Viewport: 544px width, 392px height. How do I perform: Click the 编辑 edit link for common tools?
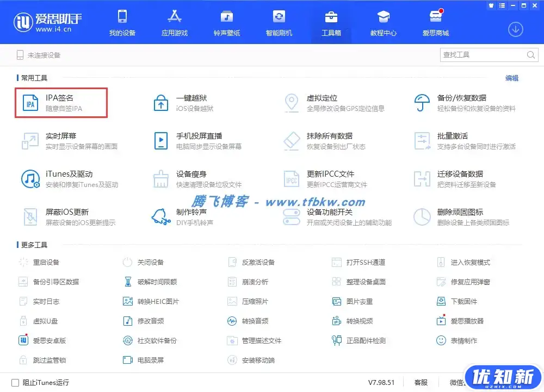coord(511,78)
